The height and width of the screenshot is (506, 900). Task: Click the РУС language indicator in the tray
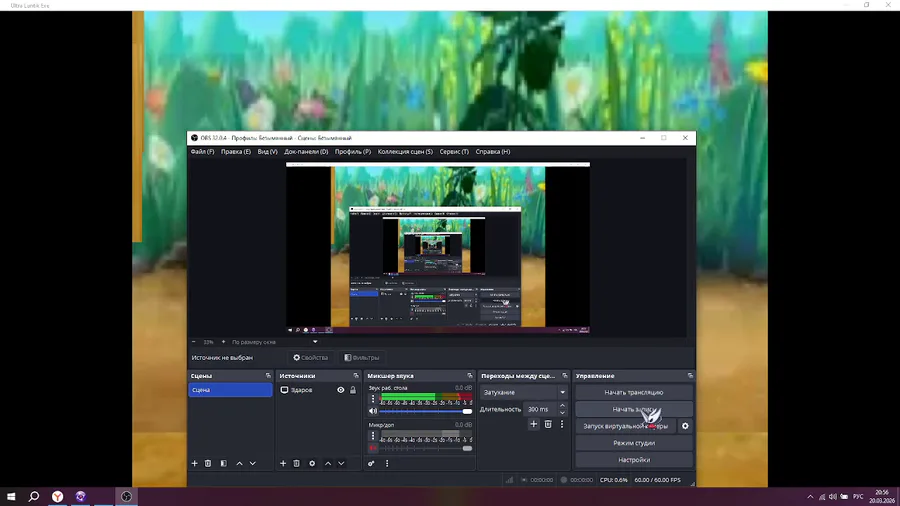pos(858,497)
